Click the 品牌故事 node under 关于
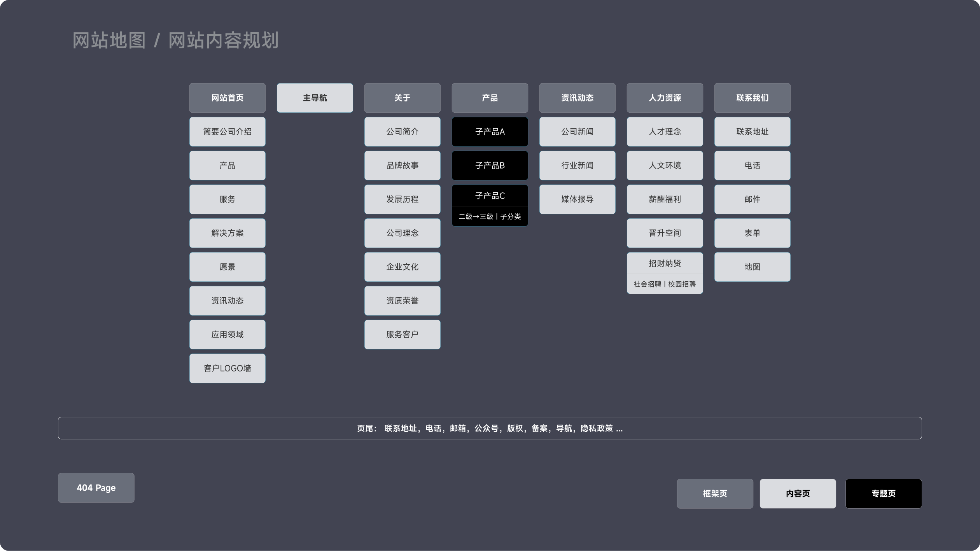Viewport: 980px width, 551px height. (x=402, y=165)
